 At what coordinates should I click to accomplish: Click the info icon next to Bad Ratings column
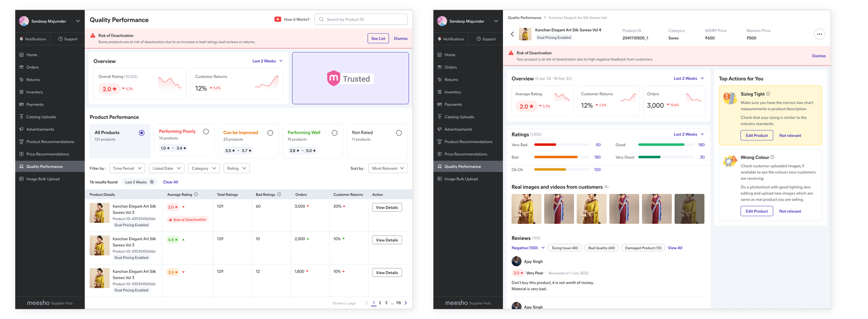pos(279,194)
